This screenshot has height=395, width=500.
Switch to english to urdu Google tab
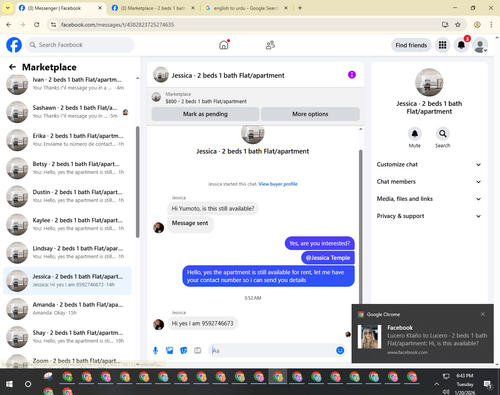(x=246, y=8)
